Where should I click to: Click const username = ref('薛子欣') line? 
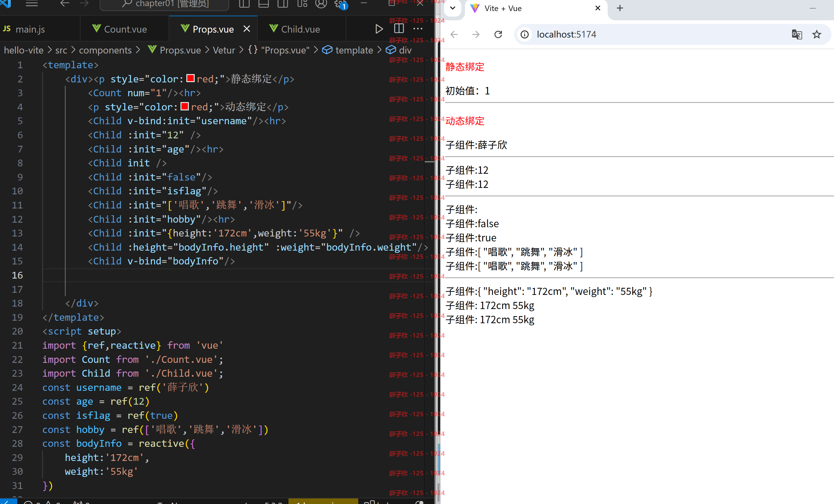126,387
